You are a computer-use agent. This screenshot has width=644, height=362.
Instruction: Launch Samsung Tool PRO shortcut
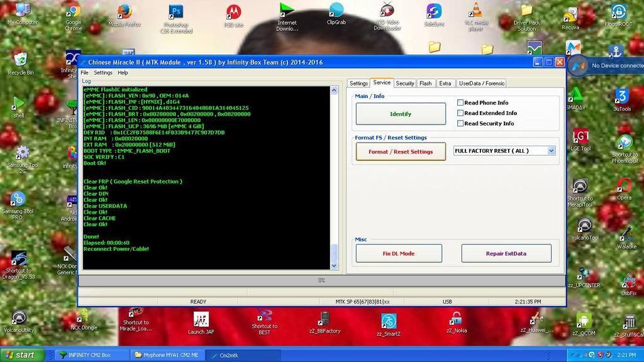tap(17, 206)
